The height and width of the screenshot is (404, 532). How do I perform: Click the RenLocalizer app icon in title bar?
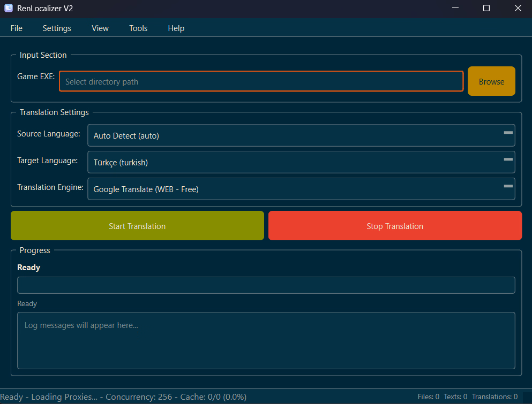pos(9,9)
